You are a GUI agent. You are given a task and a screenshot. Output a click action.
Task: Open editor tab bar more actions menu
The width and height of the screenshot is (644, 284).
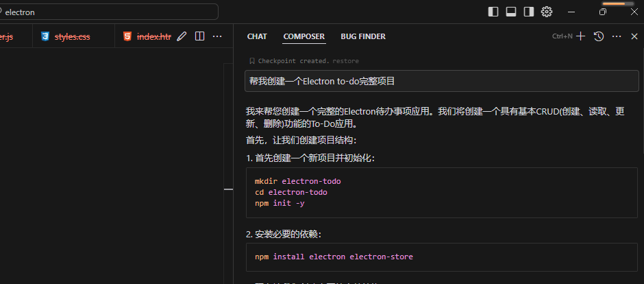pyautogui.click(x=217, y=36)
